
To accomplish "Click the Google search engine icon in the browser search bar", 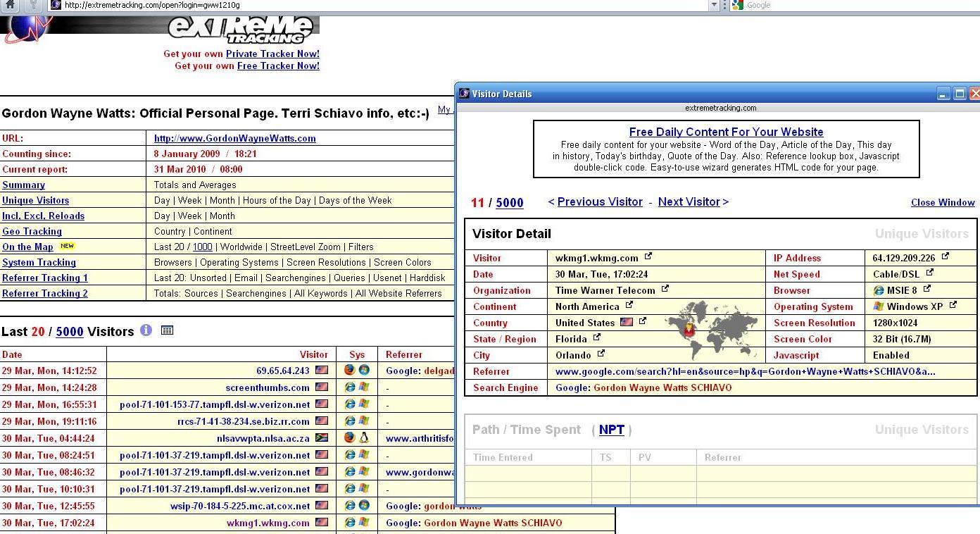I will [x=737, y=5].
